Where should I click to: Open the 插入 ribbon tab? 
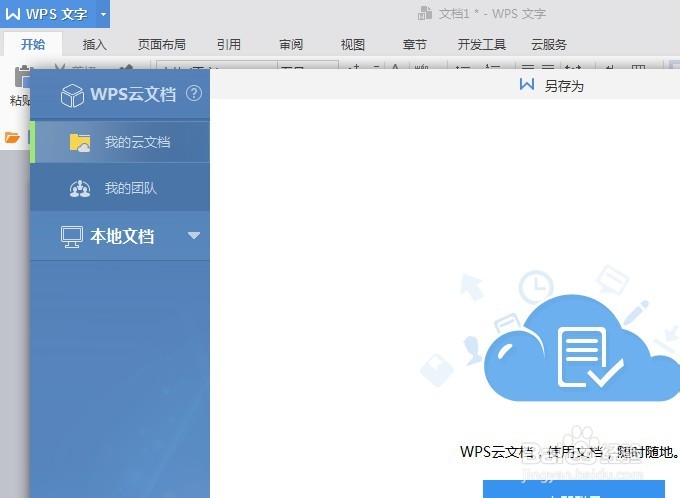95,44
